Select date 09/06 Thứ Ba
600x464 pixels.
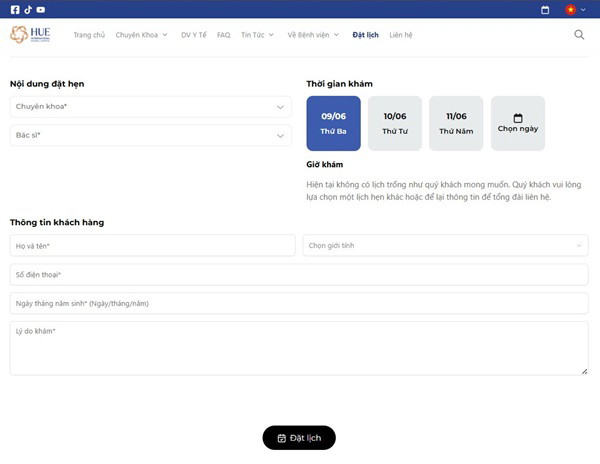pos(333,123)
